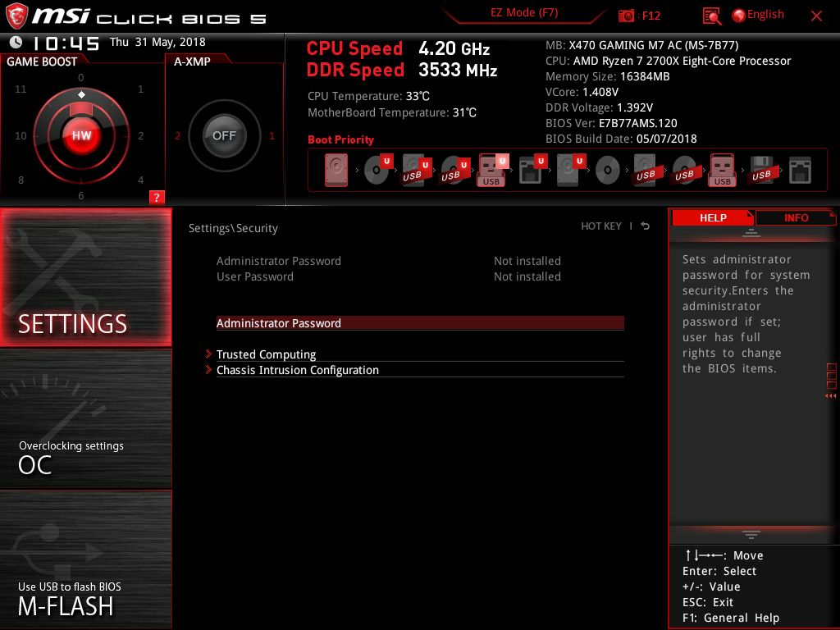Click the DDR Speed 3533 MHz reading

point(402,71)
